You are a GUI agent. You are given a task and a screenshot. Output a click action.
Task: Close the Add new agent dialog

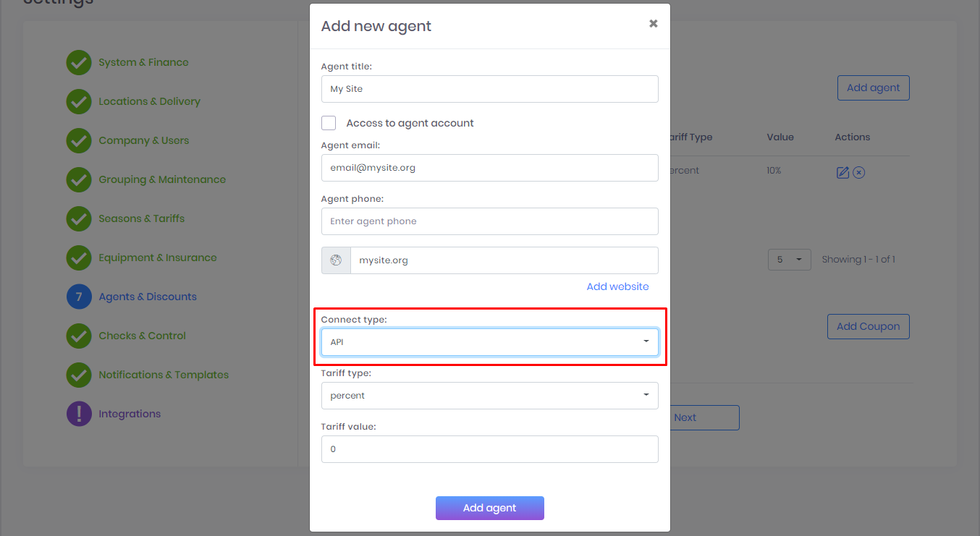(x=653, y=24)
